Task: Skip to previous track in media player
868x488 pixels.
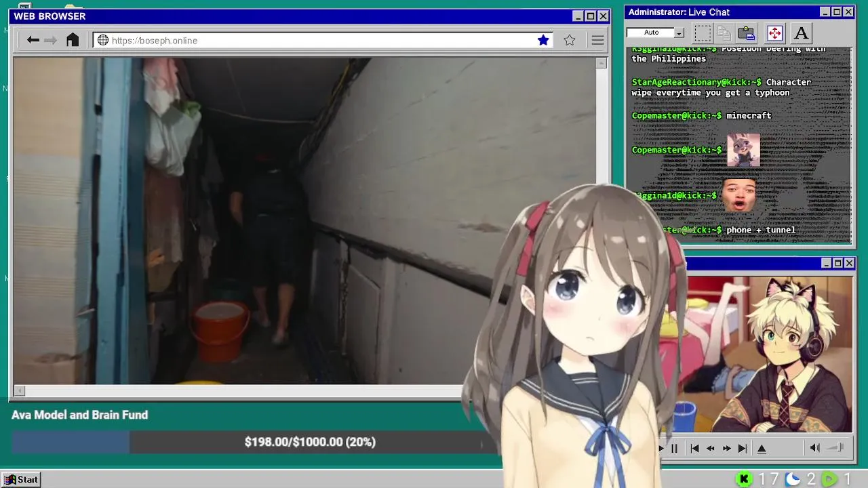Action: 694,448
